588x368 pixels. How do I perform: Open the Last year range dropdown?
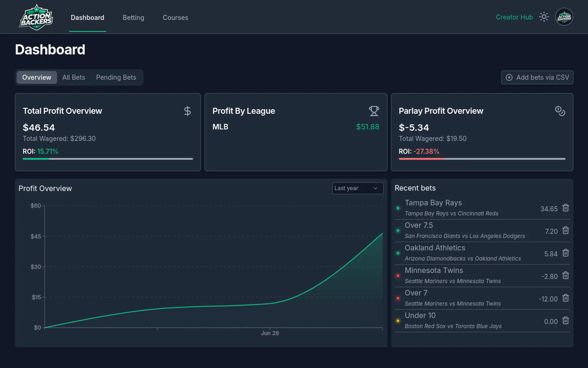point(358,188)
